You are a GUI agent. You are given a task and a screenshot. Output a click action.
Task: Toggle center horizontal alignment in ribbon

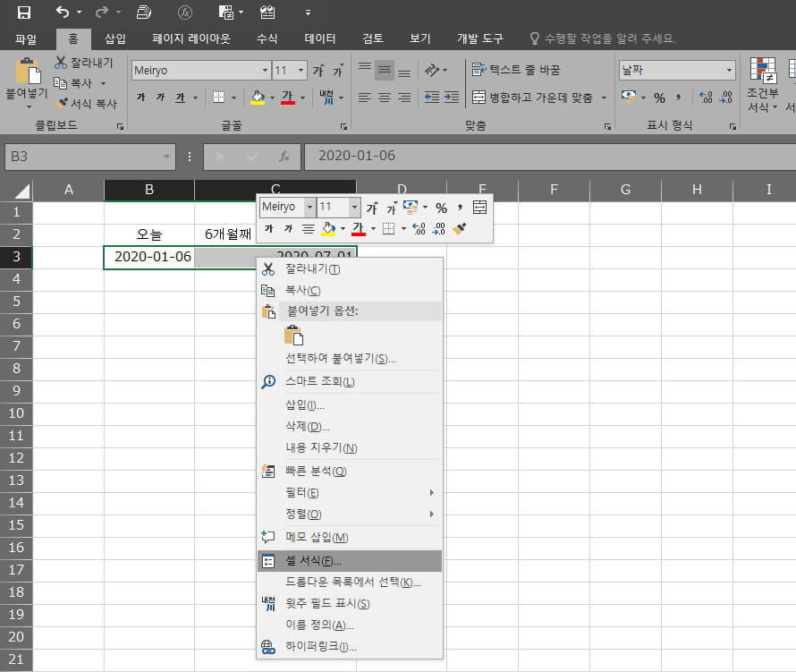tap(385, 97)
